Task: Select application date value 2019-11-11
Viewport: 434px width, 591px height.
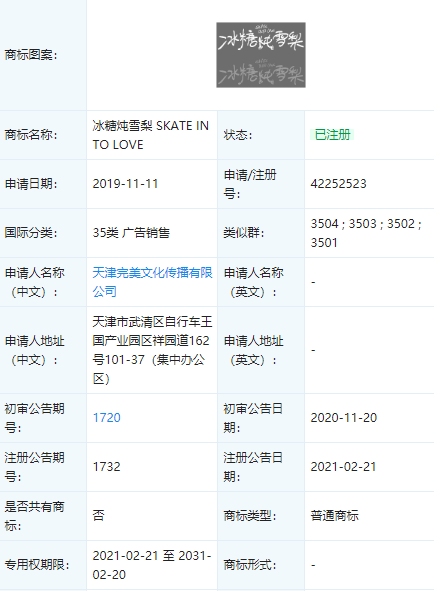Action: click(x=125, y=184)
